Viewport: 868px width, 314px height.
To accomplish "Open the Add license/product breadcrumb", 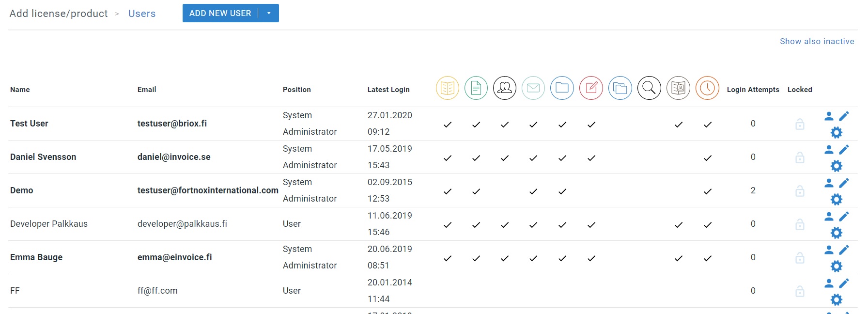I will coord(59,14).
